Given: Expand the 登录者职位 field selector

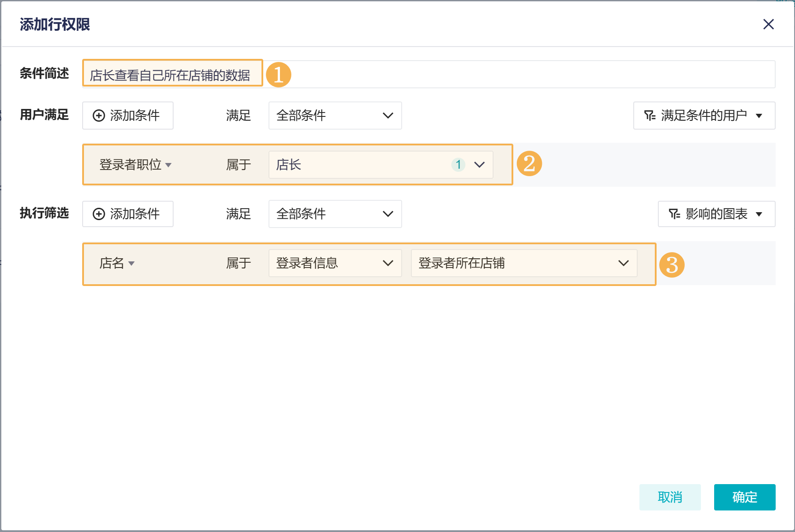Looking at the screenshot, I should click(x=135, y=165).
